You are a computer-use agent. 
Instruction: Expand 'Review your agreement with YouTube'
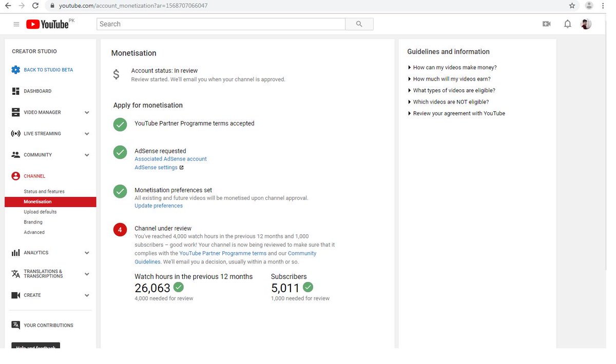click(456, 113)
